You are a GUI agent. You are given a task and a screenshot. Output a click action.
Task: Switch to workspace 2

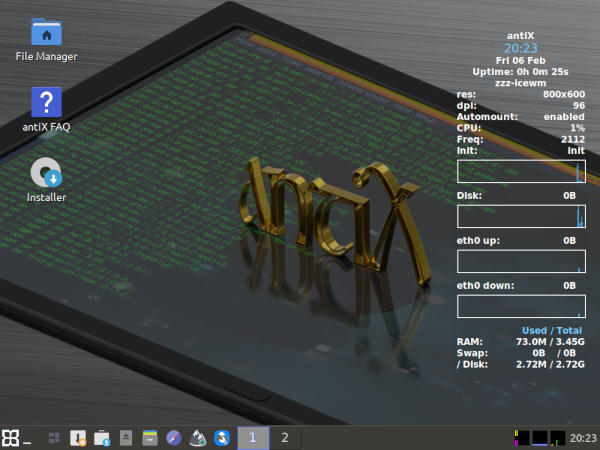tap(285, 437)
